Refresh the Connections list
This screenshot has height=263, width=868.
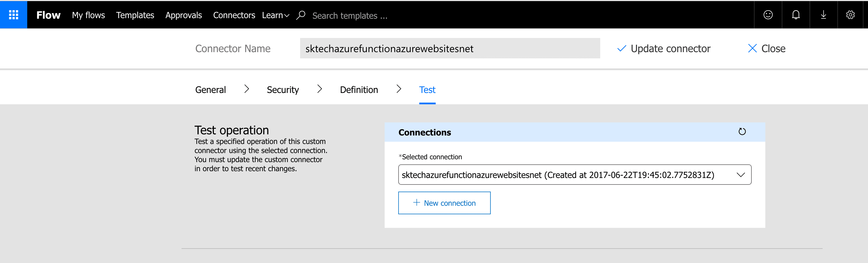click(742, 132)
